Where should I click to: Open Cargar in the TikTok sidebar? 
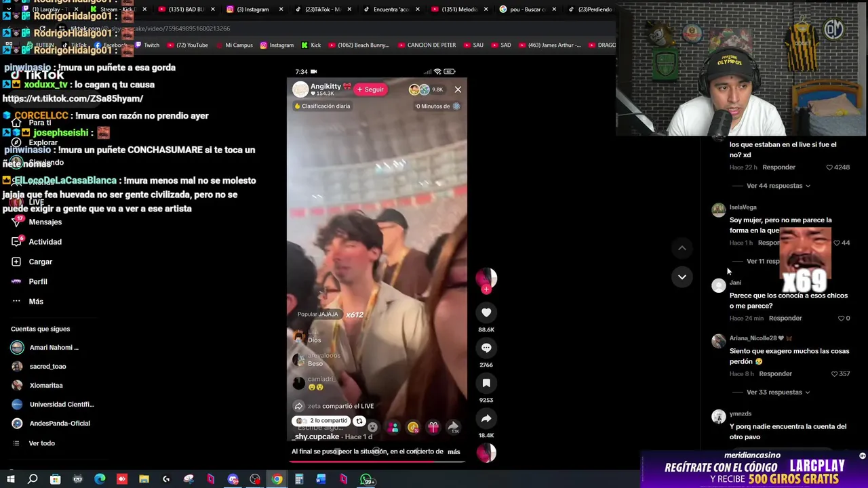(x=32, y=262)
